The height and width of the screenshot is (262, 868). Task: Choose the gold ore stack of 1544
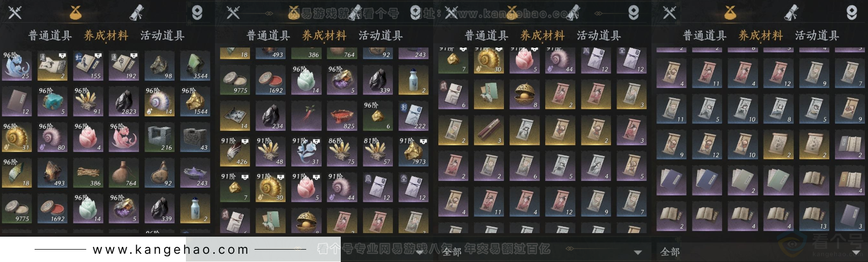tap(195, 101)
